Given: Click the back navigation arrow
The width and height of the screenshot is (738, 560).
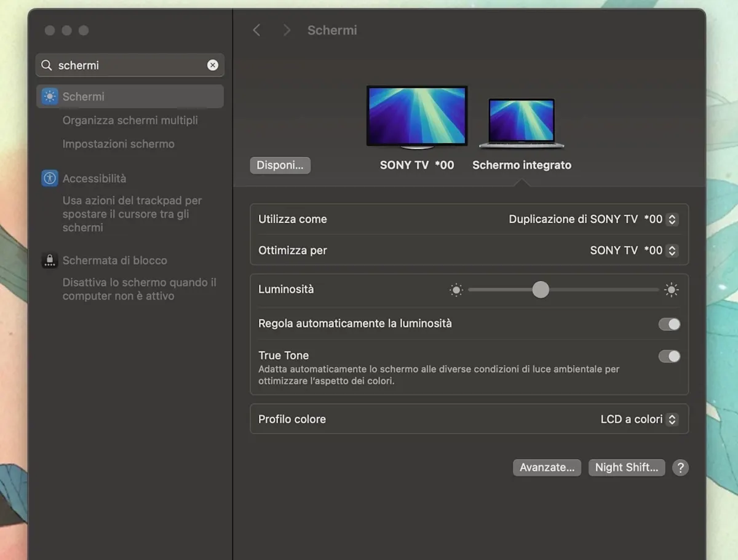Looking at the screenshot, I should tap(256, 30).
